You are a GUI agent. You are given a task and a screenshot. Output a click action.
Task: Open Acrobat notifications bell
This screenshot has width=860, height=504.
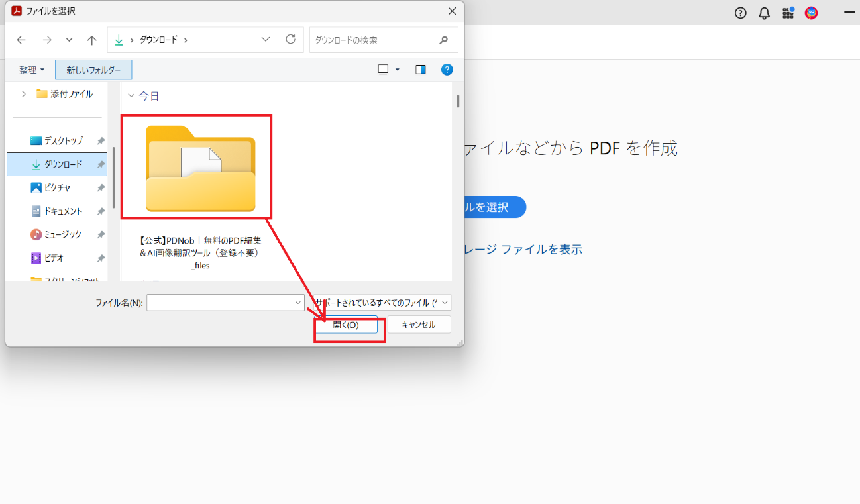pos(764,13)
